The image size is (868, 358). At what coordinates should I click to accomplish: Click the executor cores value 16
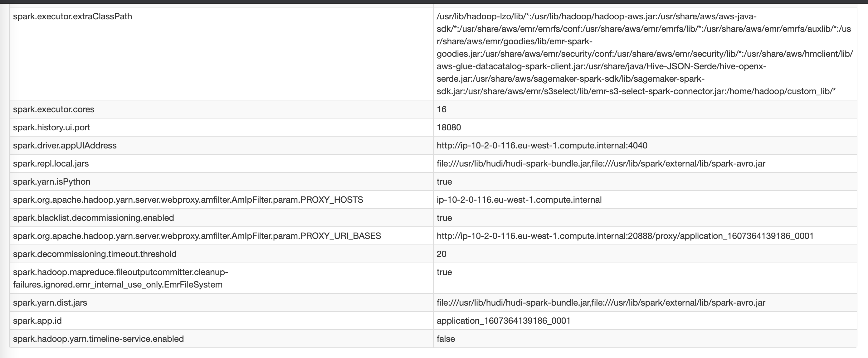441,109
